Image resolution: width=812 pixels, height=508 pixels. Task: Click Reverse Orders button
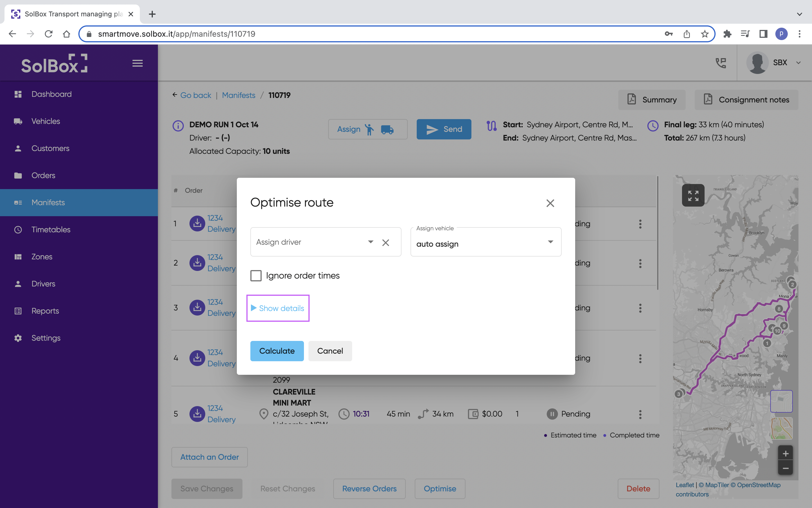tap(369, 489)
